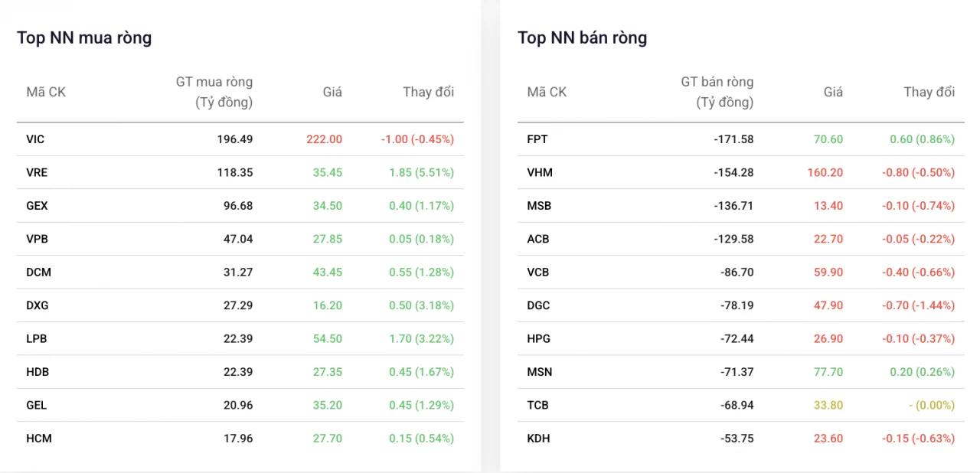The height and width of the screenshot is (473, 980).
Task: Select MSN price 77.70
Action: click(828, 372)
